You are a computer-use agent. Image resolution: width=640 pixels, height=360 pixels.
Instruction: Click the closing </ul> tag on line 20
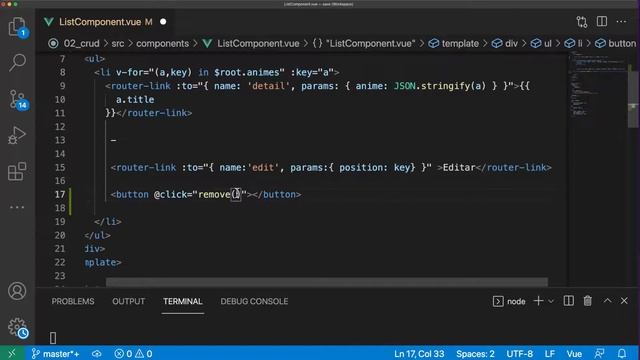97,236
